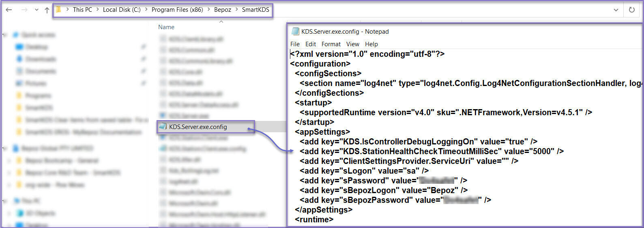Open Notepad Format menu
Viewport: 644px width, 228px height.
coord(331,44)
